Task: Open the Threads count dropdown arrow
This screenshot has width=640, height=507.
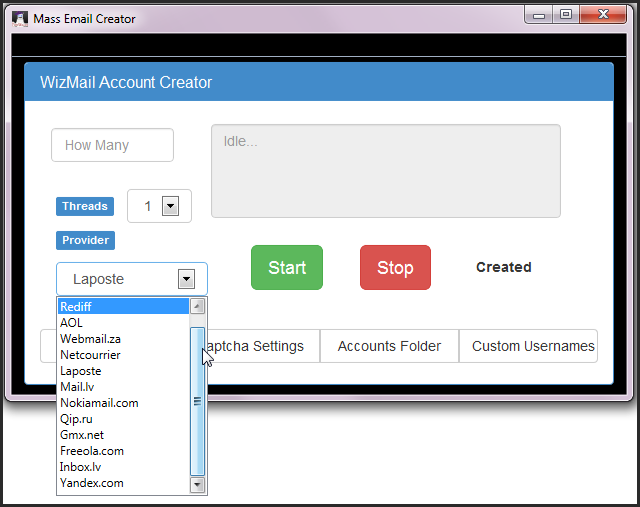Action: (171, 206)
